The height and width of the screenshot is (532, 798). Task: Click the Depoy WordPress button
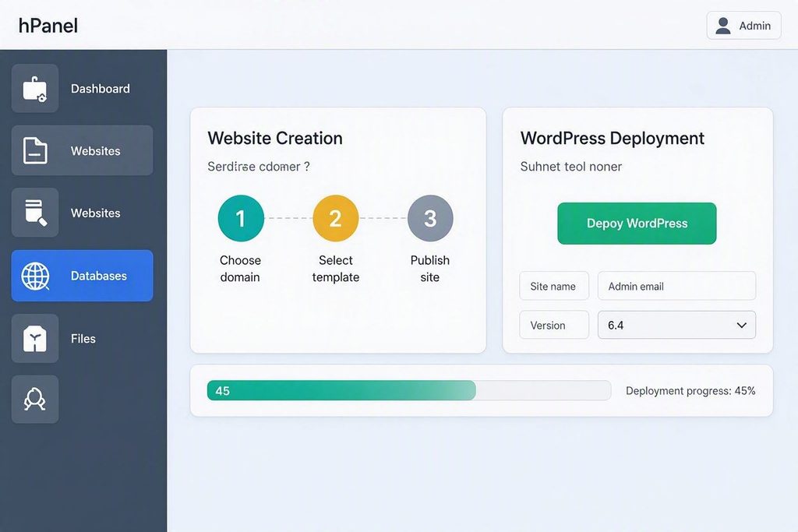637,224
